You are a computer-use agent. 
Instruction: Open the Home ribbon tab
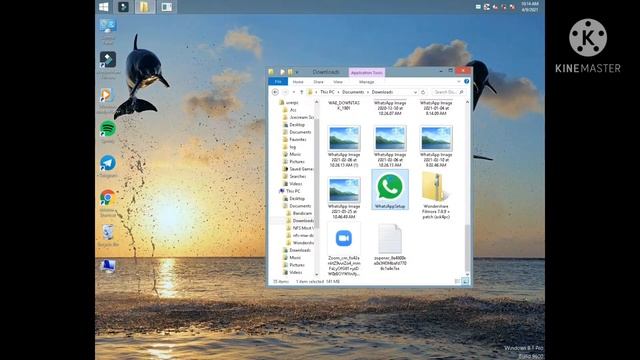298,82
